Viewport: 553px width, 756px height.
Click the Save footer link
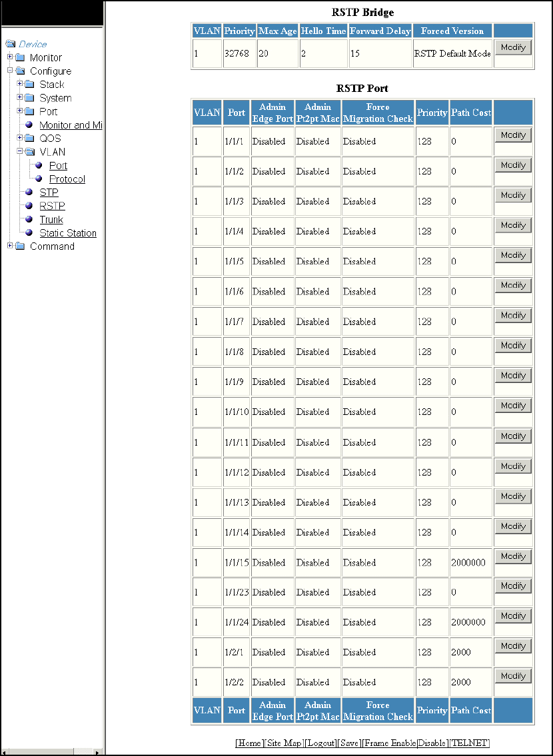click(x=349, y=743)
